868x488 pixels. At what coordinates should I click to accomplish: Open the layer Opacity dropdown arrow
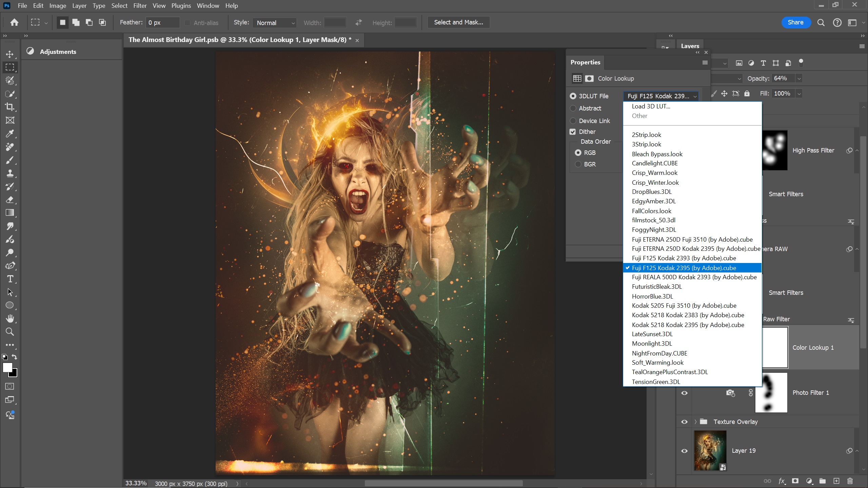799,79
